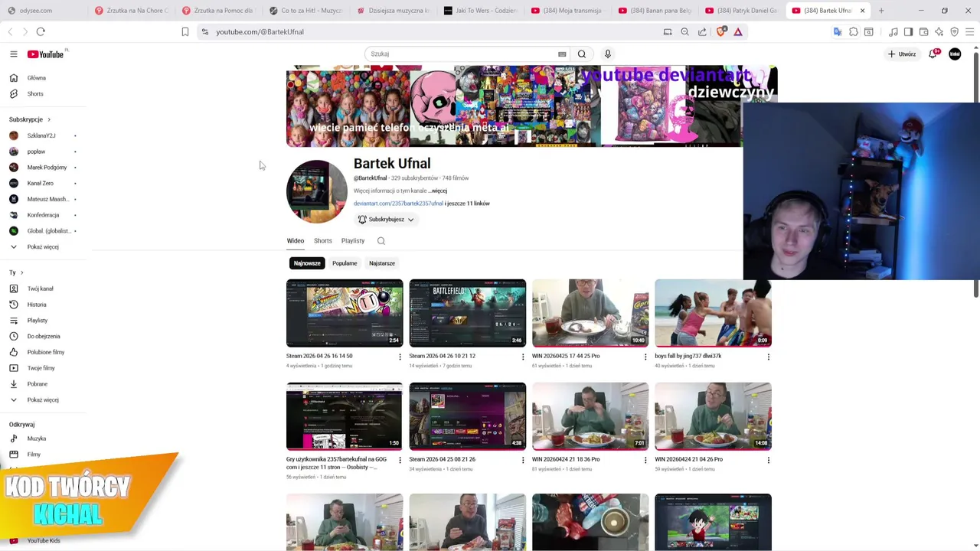Open the deviantart.com/2357bartek2357ufnal link
Screen dimensions: 980x551
[x=398, y=204]
